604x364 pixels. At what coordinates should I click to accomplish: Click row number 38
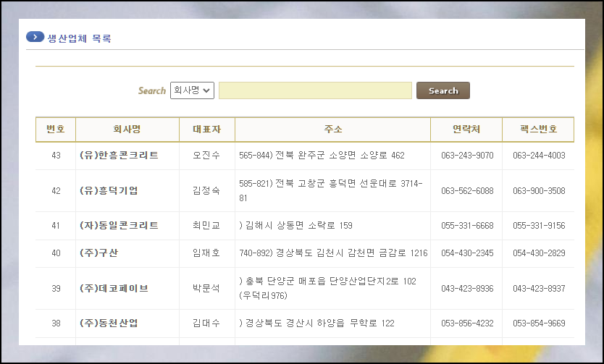pos(56,323)
